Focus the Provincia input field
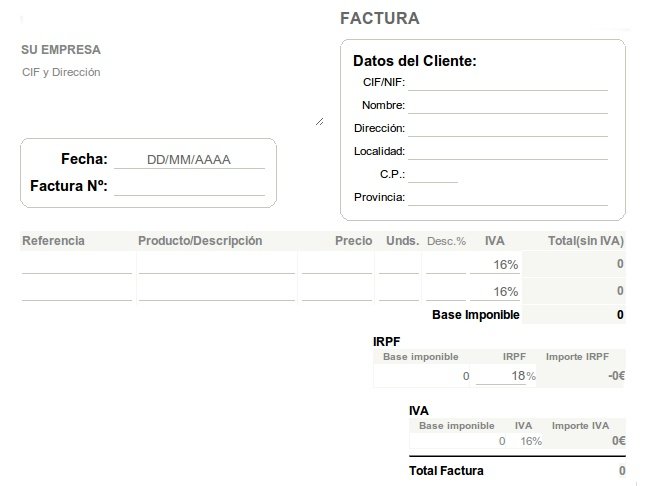Viewport: 650px width, 486px height. 507,197
